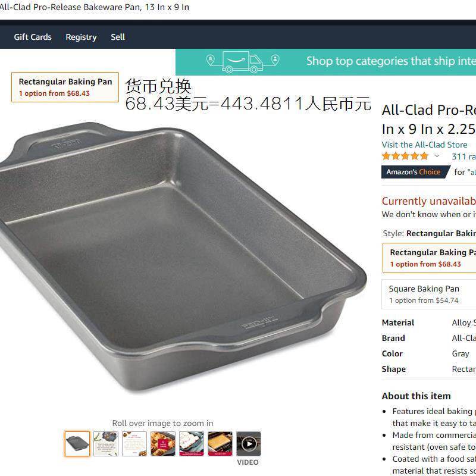This screenshot has width=476, height=476.
Task: Open the Registry menu item
Action: (81, 37)
